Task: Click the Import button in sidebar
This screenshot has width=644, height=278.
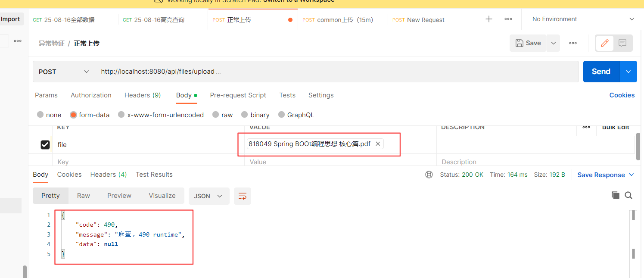Action: (x=10, y=19)
